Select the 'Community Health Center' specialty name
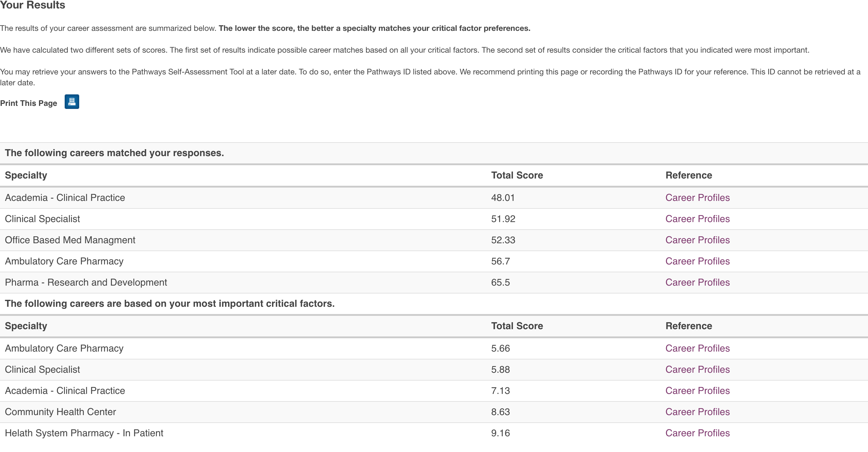 [x=60, y=412]
